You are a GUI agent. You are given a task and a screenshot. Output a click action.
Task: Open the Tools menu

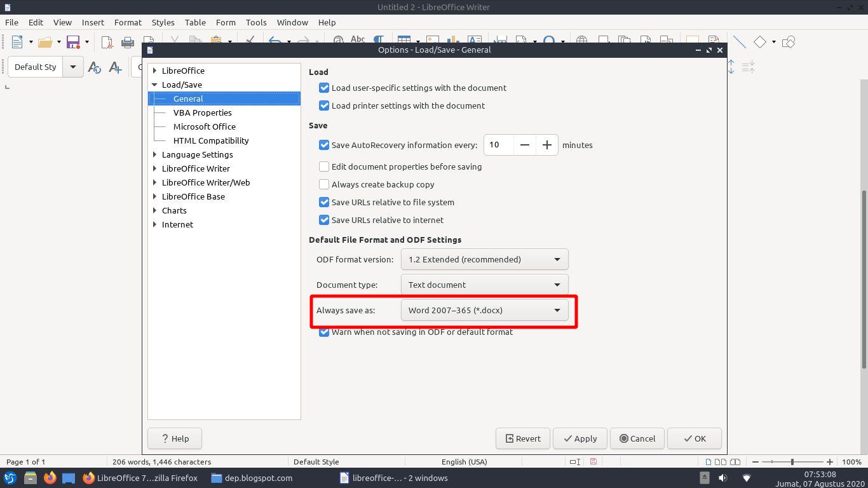(x=256, y=22)
